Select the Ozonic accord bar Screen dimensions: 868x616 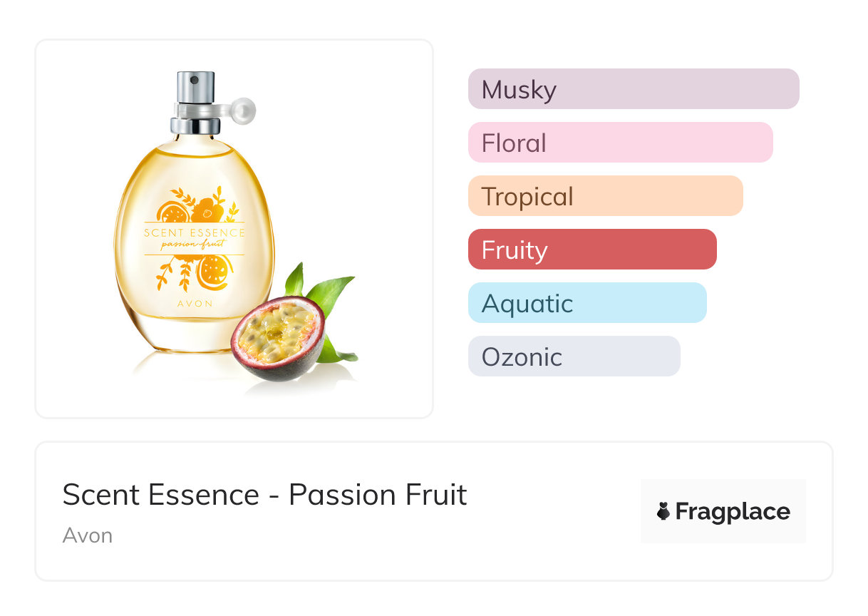coord(574,356)
